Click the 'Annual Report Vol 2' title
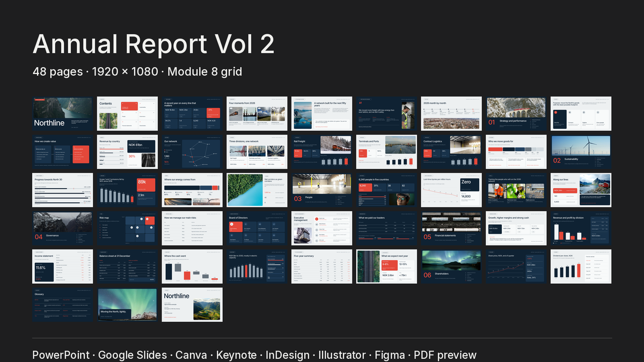The height and width of the screenshot is (362, 644). tap(153, 44)
